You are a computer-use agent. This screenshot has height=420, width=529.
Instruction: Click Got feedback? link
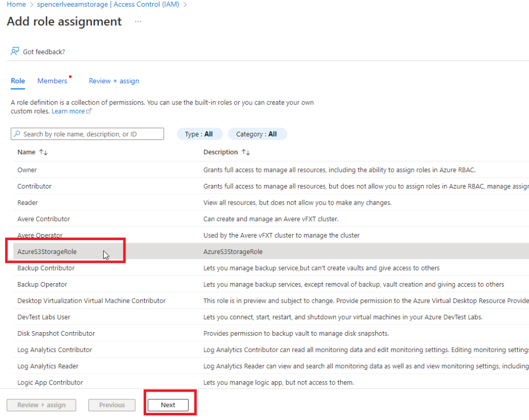(44, 52)
